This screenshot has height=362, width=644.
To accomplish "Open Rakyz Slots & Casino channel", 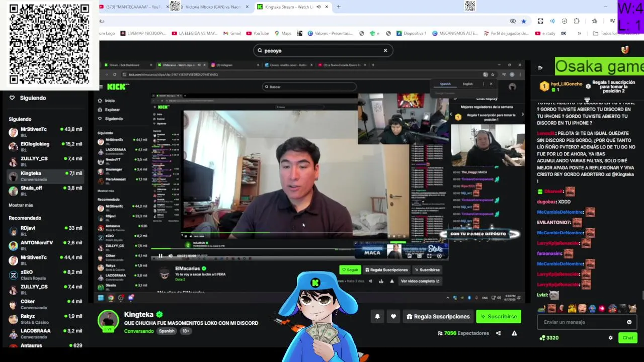I will (x=46, y=319).
